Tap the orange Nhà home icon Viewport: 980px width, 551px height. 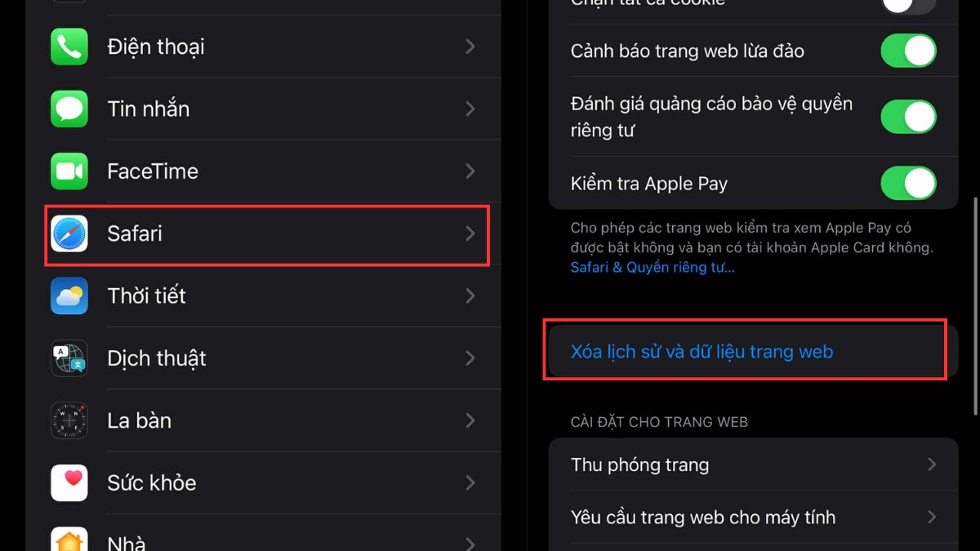tap(69, 540)
